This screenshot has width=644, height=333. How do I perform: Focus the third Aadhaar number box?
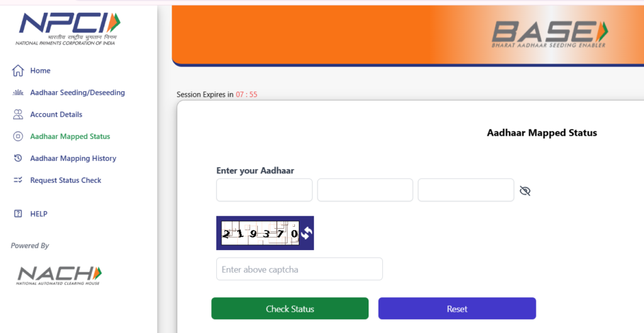coord(465,190)
